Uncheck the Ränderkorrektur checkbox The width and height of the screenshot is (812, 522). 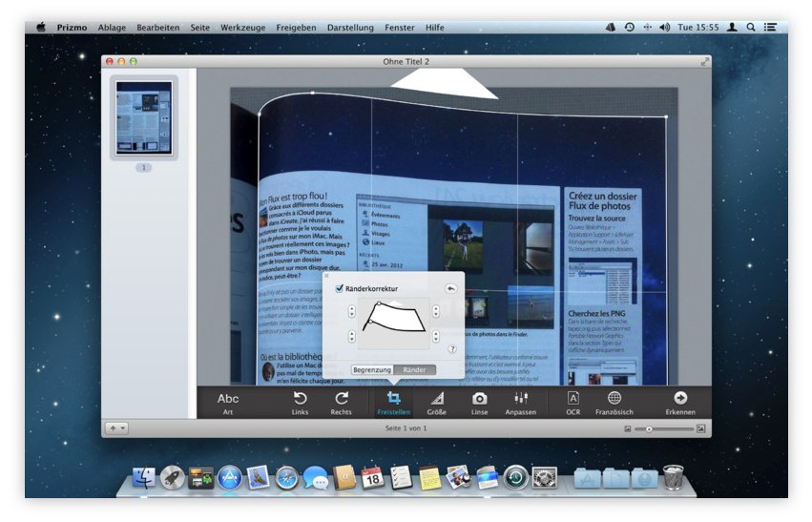point(339,288)
